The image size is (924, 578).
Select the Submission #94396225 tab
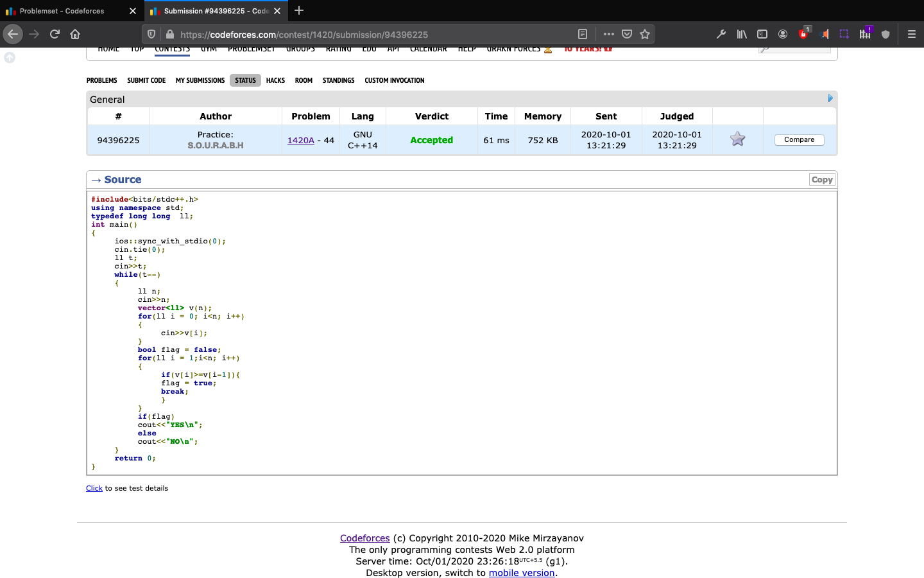(216, 11)
